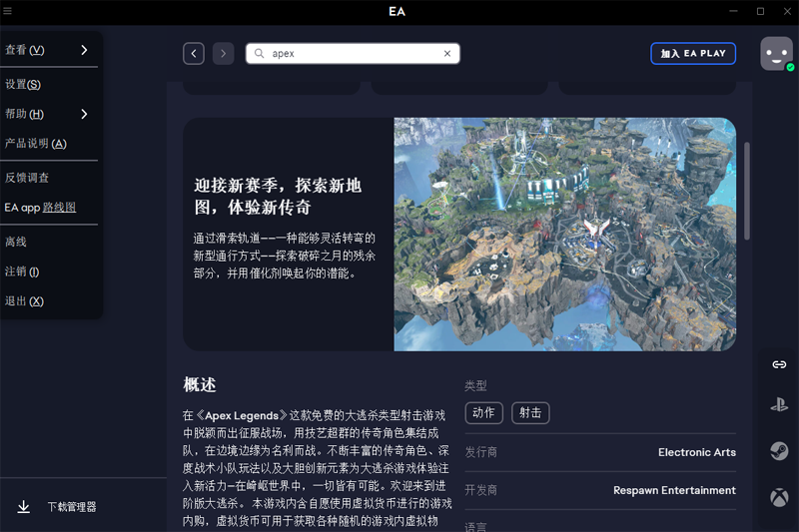This screenshot has width=799, height=532.
Task: Open 设置 from the menu
Action: click(23, 85)
